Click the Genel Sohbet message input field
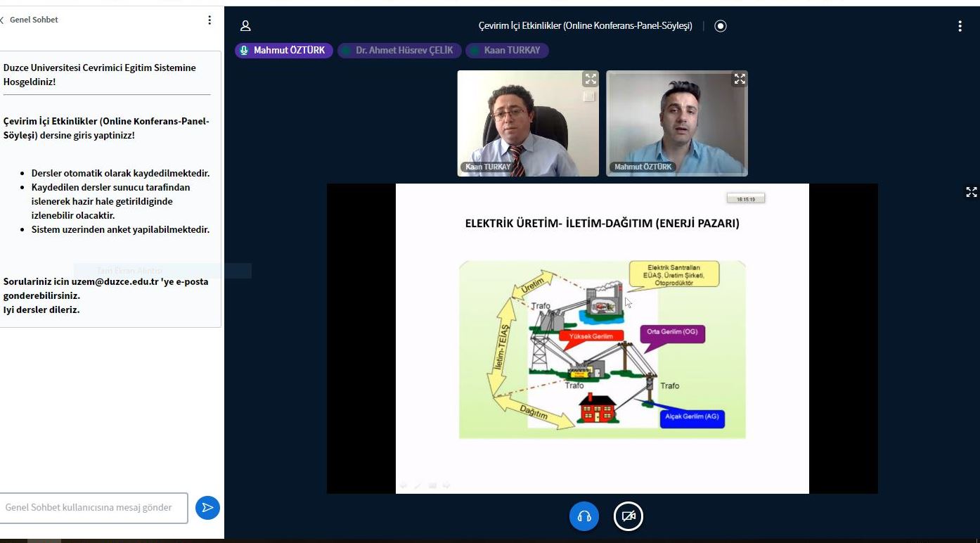 [93, 508]
